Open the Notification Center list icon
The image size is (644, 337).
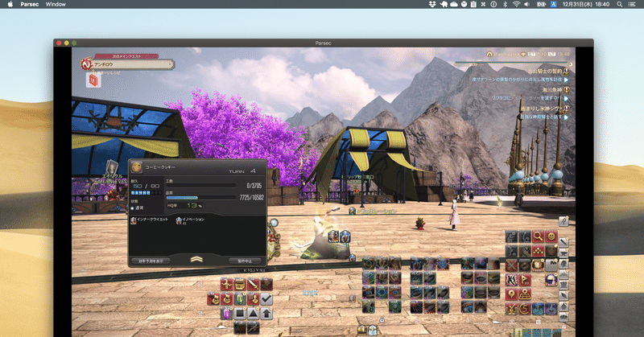(x=632, y=4)
